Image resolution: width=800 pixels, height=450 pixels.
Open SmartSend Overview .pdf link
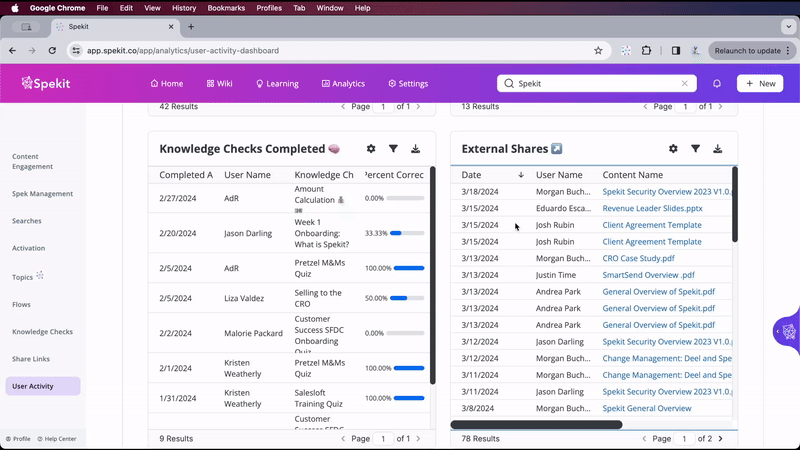648,275
